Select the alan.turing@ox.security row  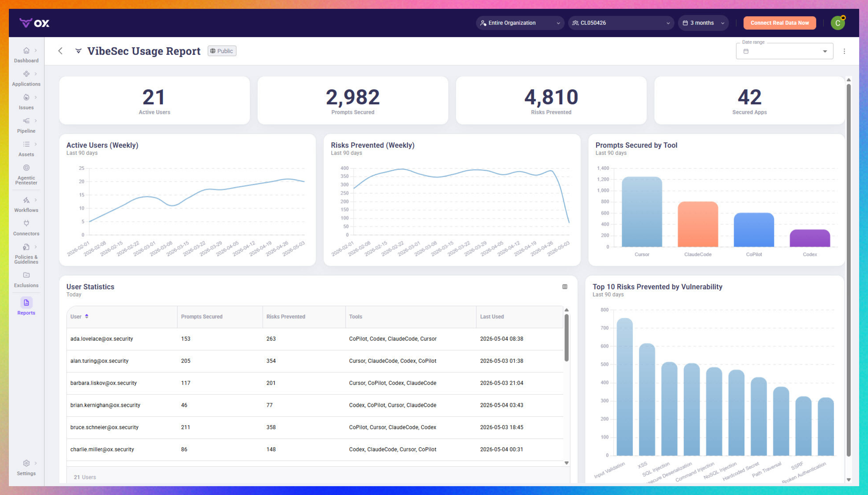[315, 361]
